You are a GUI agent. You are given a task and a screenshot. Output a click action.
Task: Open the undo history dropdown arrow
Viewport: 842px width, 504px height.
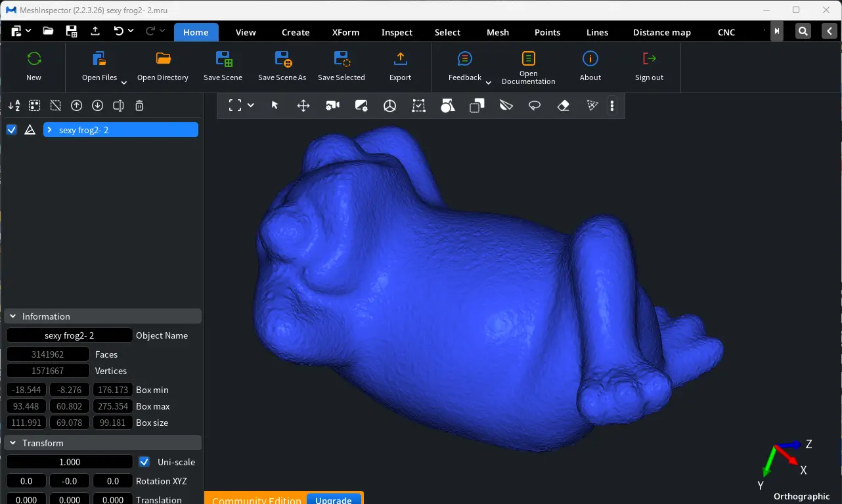(x=131, y=31)
